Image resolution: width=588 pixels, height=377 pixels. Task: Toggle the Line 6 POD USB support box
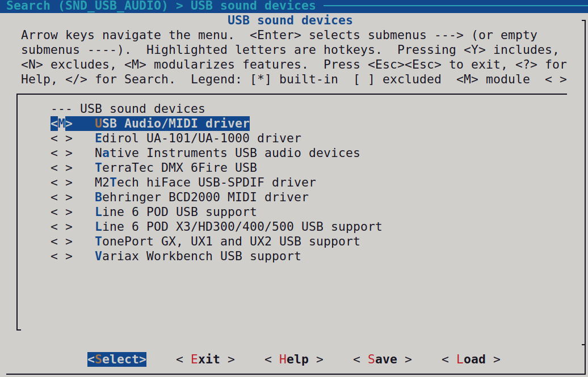click(x=61, y=212)
